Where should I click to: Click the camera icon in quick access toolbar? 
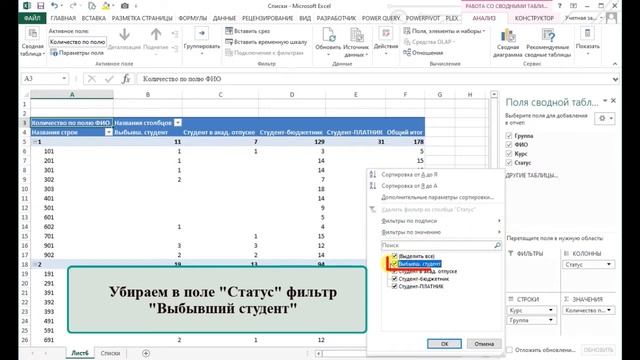pyautogui.click(x=124, y=6)
